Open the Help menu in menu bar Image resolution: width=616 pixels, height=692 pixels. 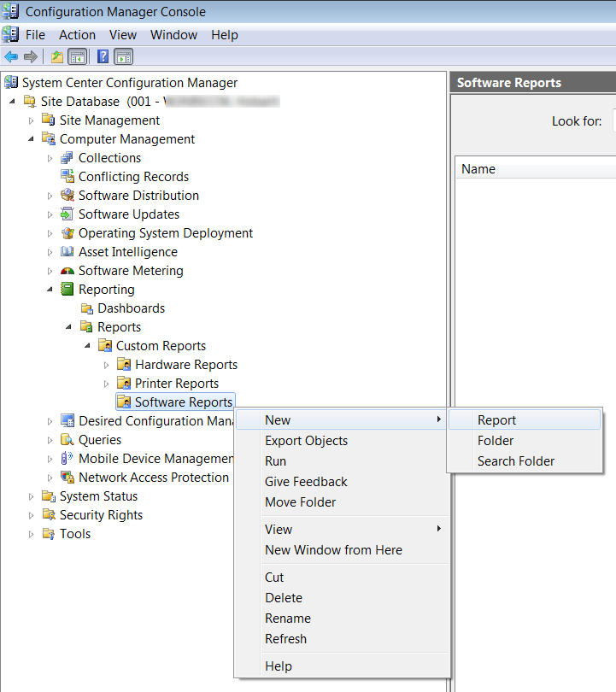(224, 35)
